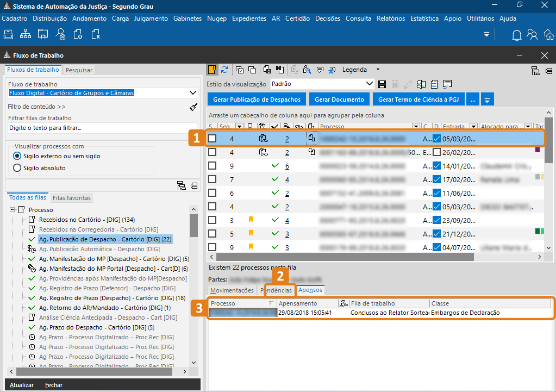Click the document with lock icon in grid toolbar
The width and height of the screenshot is (556, 392).
click(x=267, y=70)
